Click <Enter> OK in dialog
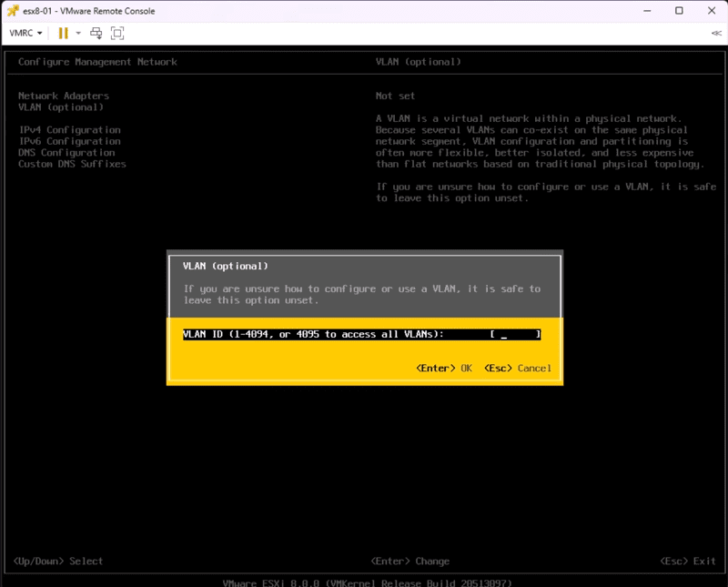 (444, 369)
